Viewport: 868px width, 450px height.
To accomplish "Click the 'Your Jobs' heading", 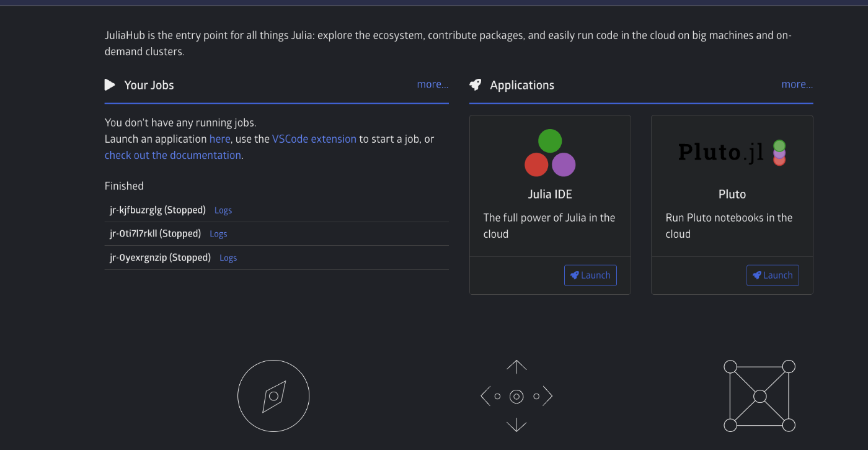I will tap(149, 85).
